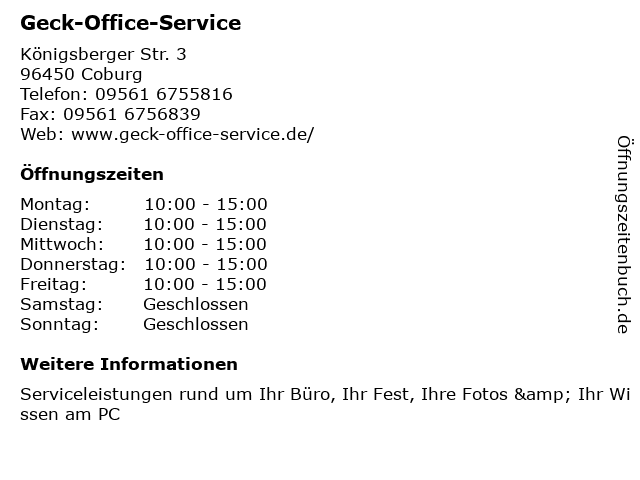This screenshot has height=480, width=640.
Task: Click the Telefon number 09561 6755816
Action: click(164, 94)
